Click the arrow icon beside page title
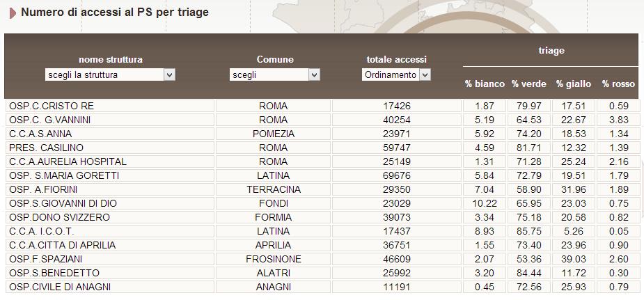This screenshot has height=300, width=644. [13, 13]
